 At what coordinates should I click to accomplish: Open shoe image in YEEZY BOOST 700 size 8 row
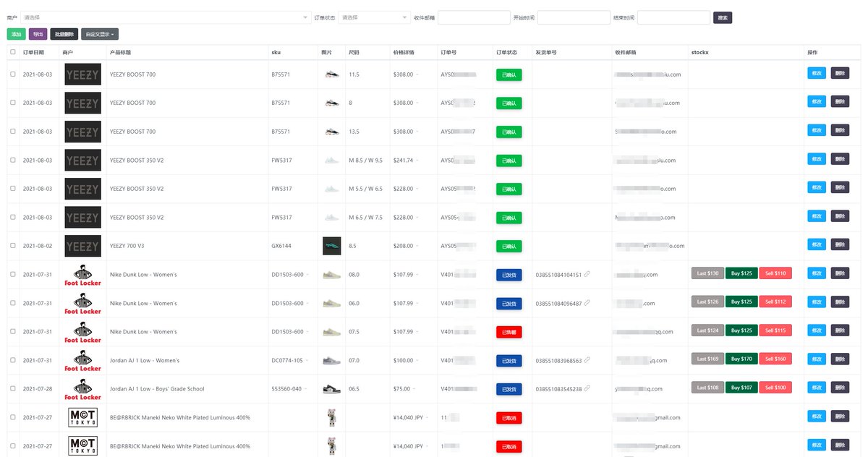pyautogui.click(x=331, y=103)
